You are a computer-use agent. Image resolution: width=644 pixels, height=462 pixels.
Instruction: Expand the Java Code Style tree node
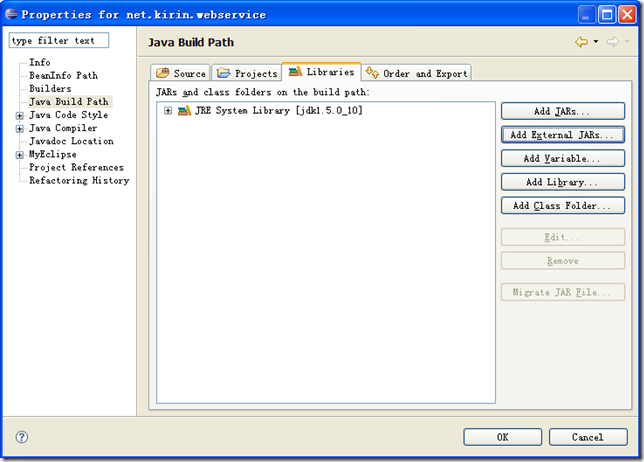pyautogui.click(x=19, y=116)
